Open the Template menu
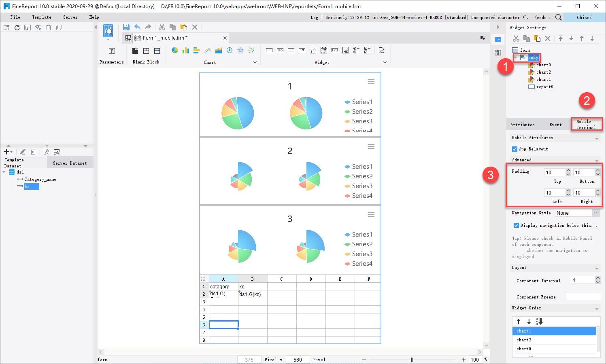The width and height of the screenshot is (606, 364). (42, 17)
